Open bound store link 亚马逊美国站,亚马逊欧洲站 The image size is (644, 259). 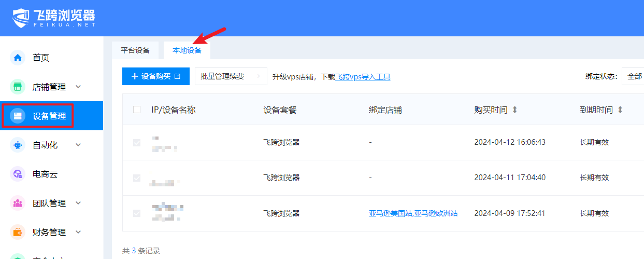413,213
